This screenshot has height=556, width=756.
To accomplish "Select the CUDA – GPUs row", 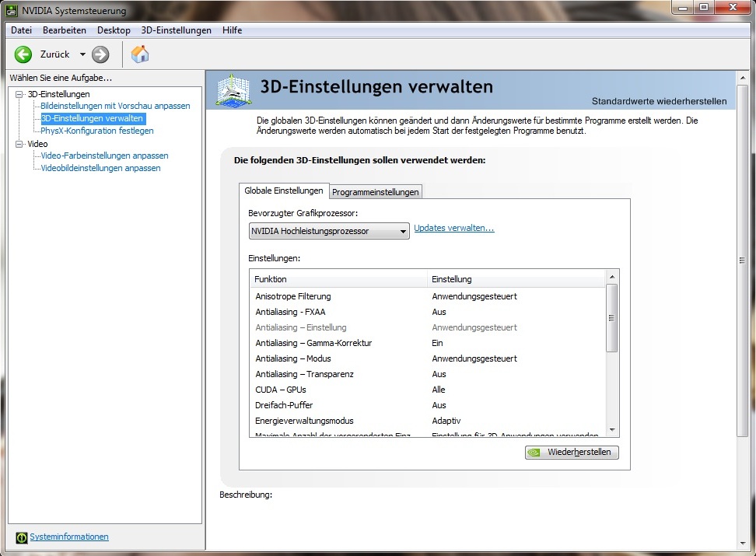I will coord(427,390).
